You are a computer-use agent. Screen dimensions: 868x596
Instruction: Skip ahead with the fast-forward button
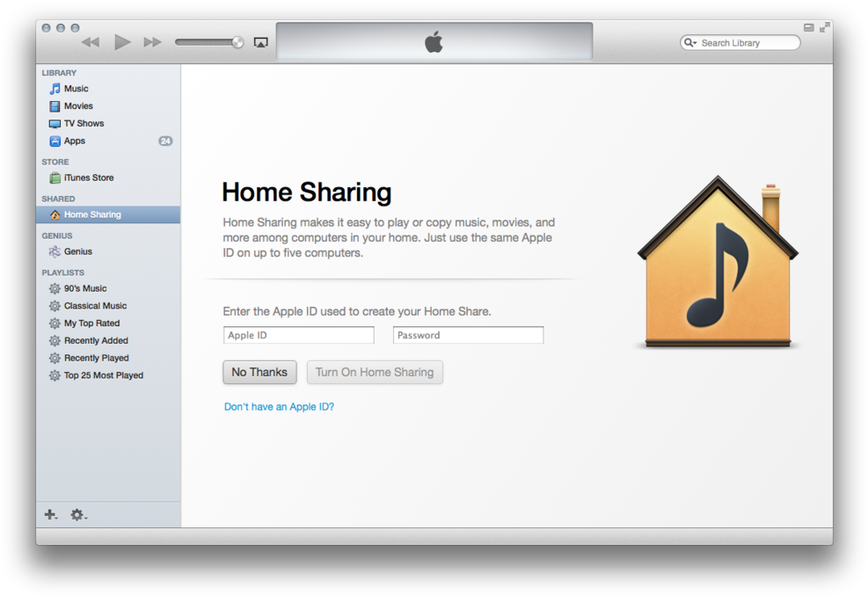point(152,42)
